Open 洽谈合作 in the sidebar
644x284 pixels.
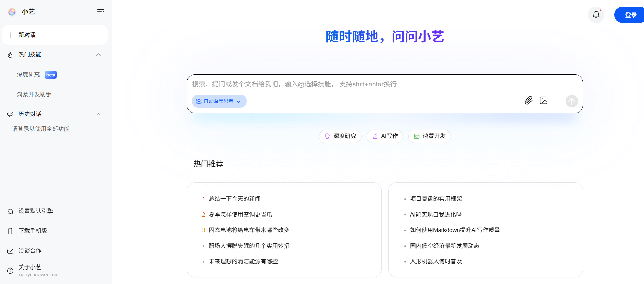(x=30, y=251)
